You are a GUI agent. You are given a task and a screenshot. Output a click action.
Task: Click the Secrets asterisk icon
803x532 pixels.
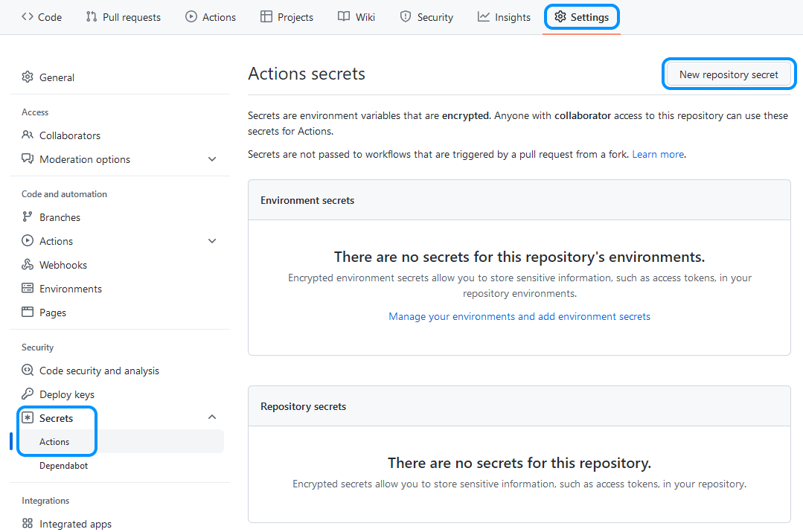28,418
